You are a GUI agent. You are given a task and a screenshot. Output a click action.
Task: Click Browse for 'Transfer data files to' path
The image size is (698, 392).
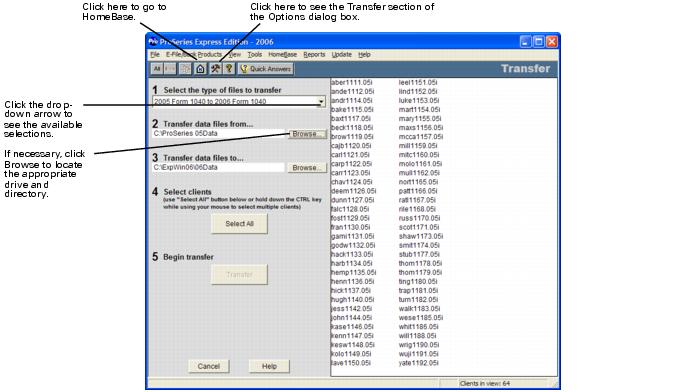point(307,168)
